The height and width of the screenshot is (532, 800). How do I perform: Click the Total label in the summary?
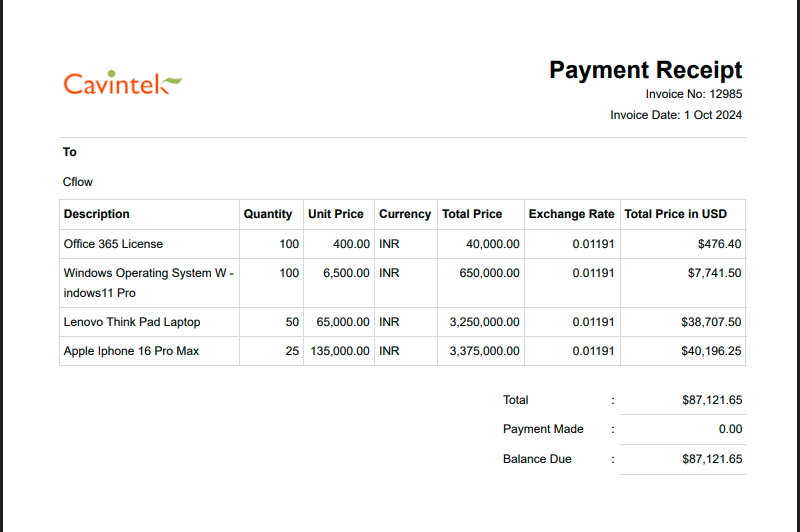pos(515,400)
